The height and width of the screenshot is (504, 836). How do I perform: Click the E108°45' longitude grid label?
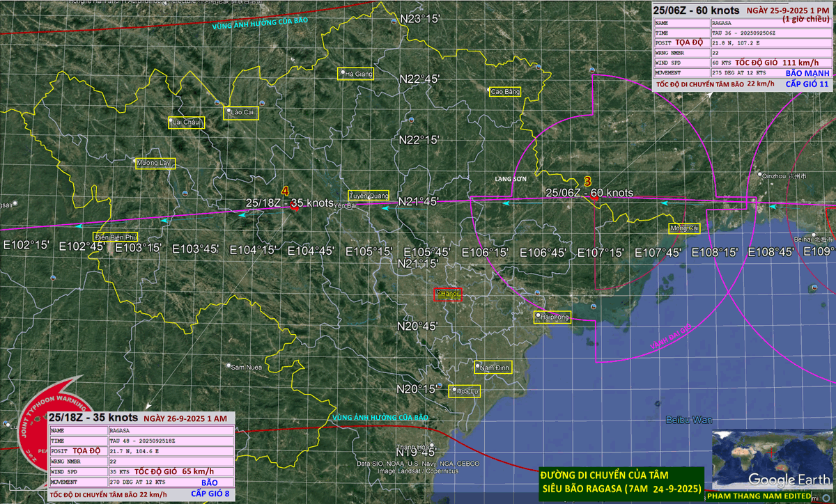[771, 253]
